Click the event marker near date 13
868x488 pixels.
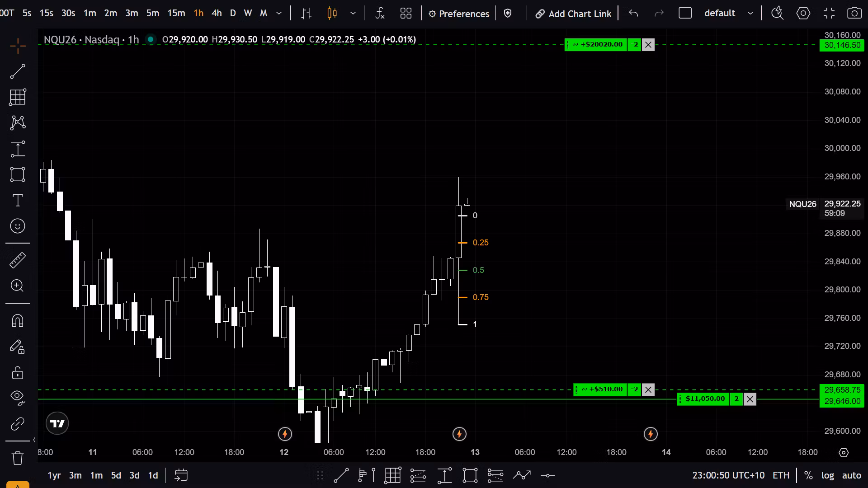pyautogui.click(x=459, y=434)
